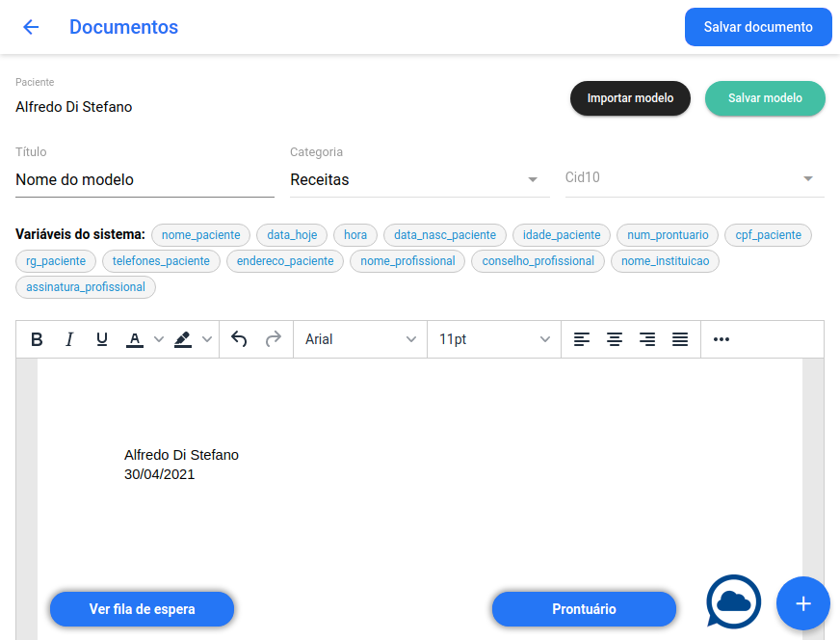Click the Alfredo Di Stefano line in editor
This screenshot has height=640, width=840.
pos(182,455)
